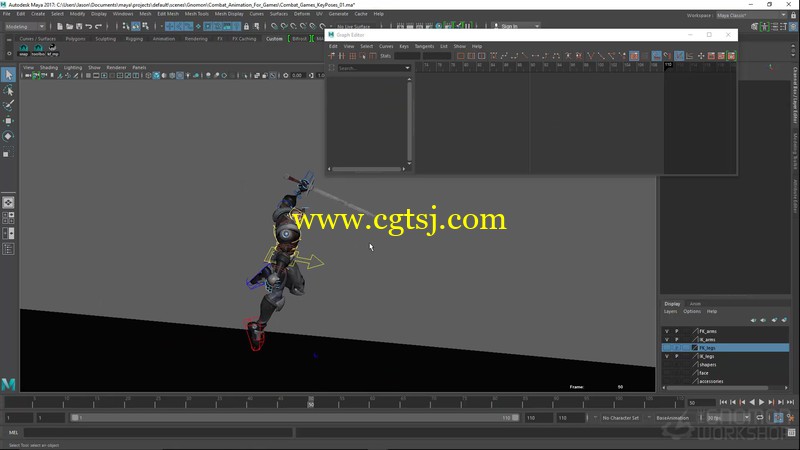Save the scene using disk icon

[x=79, y=26]
